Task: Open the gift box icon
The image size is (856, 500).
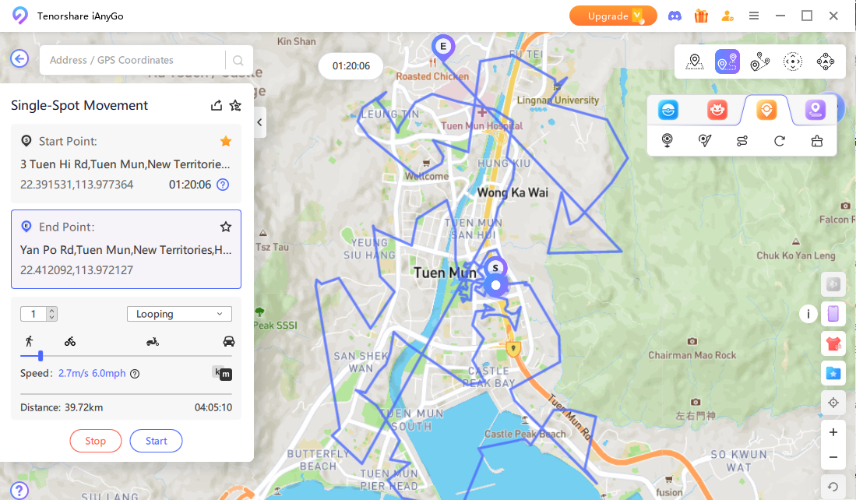Action: tap(701, 16)
